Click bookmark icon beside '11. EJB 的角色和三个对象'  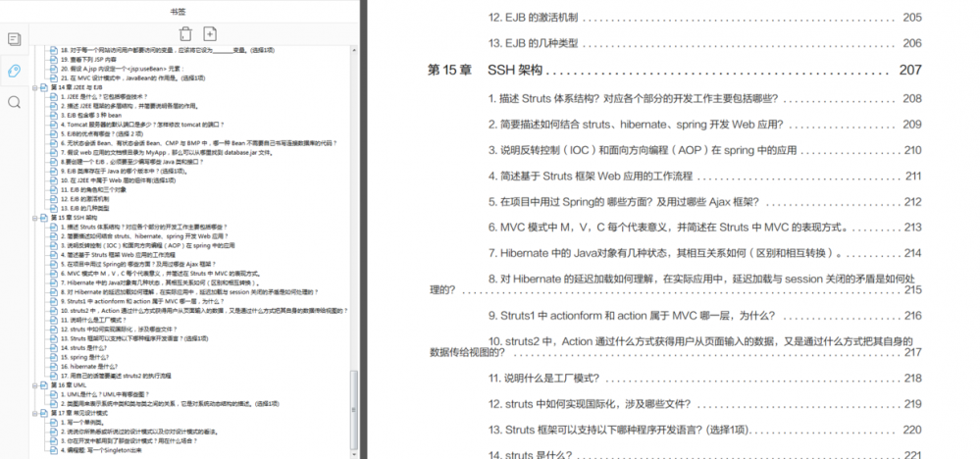(x=54, y=189)
